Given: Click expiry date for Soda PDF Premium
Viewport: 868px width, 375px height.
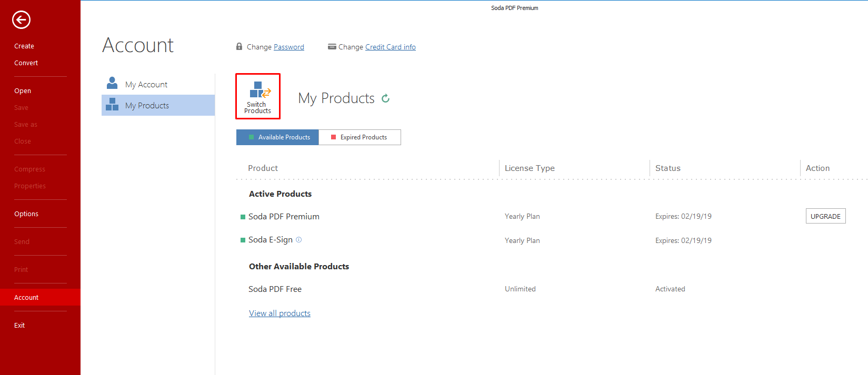Looking at the screenshot, I should [x=683, y=217].
